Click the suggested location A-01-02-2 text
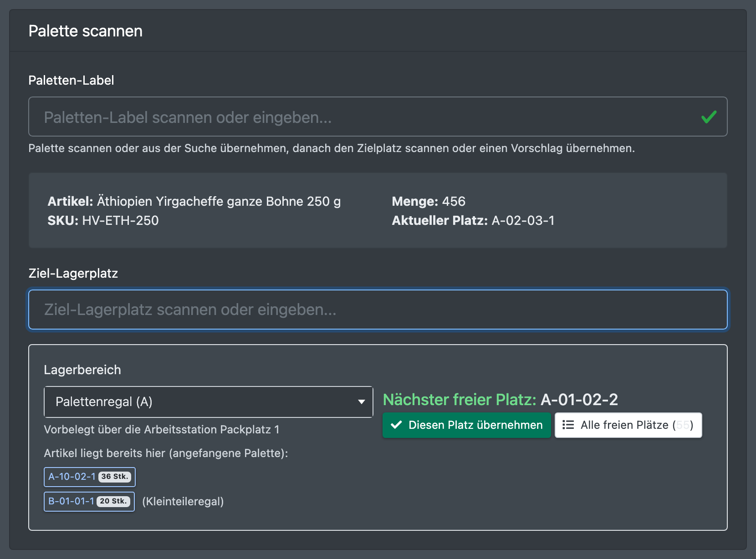 pyautogui.click(x=579, y=400)
